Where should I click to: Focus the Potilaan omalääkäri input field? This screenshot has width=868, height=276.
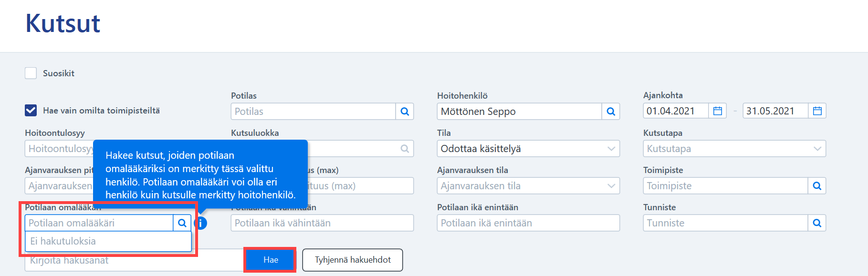[99, 223]
